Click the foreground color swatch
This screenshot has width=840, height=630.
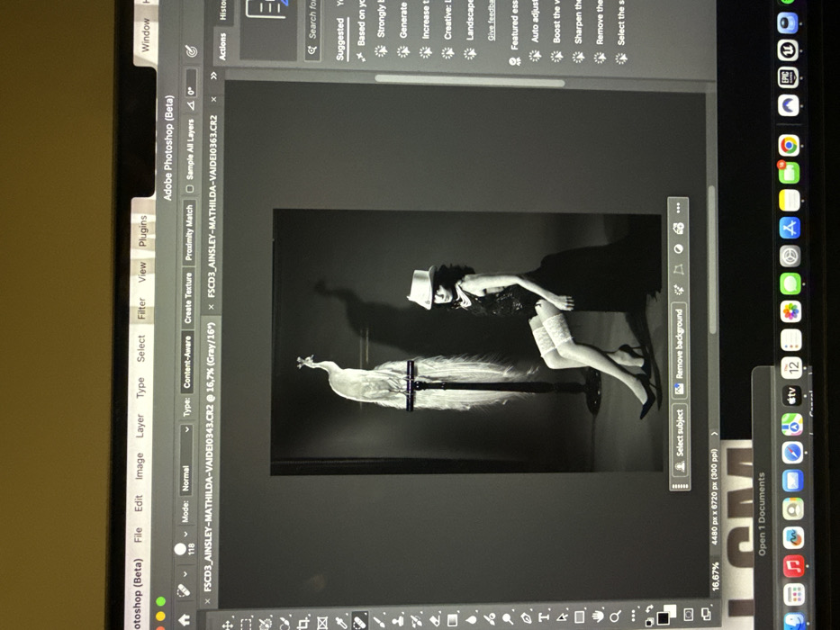663,617
